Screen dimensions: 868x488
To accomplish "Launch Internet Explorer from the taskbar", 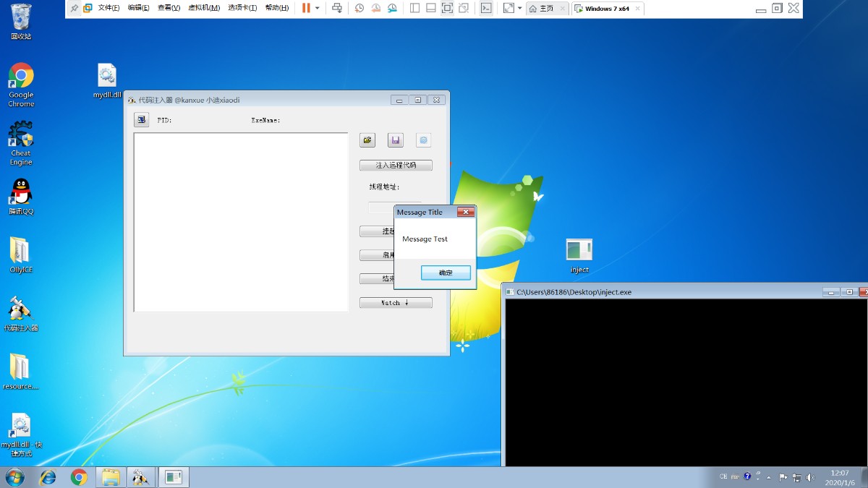I will tap(48, 477).
